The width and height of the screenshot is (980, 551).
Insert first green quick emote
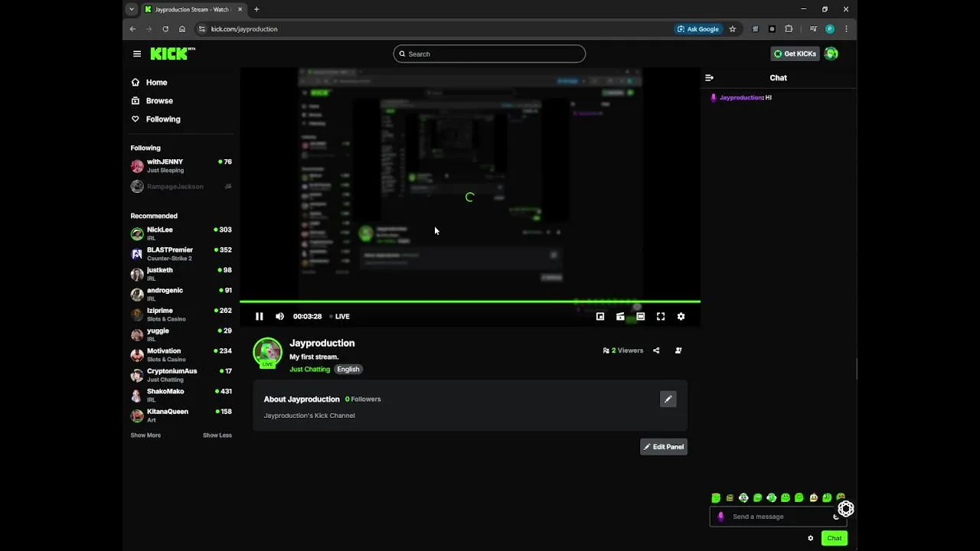[x=716, y=497]
